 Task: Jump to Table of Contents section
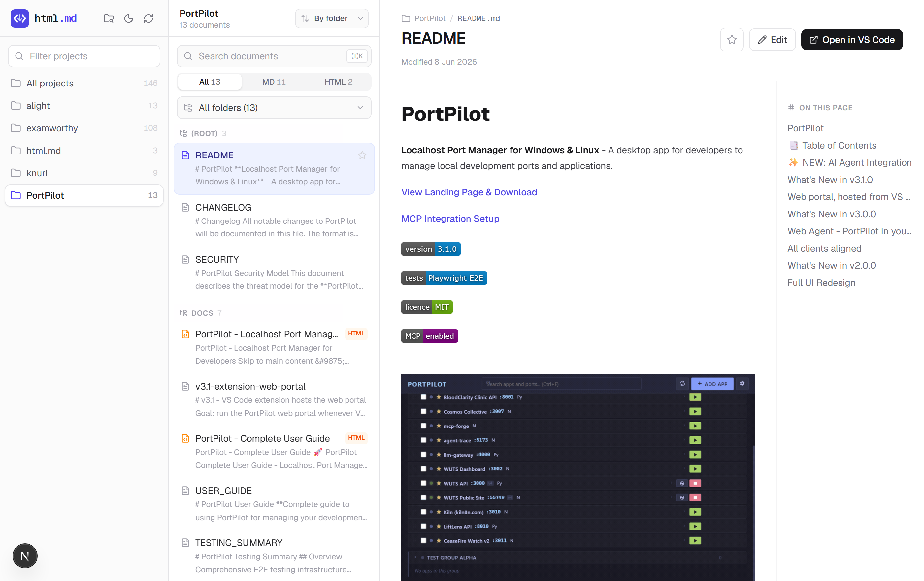[x=832, y=146]
